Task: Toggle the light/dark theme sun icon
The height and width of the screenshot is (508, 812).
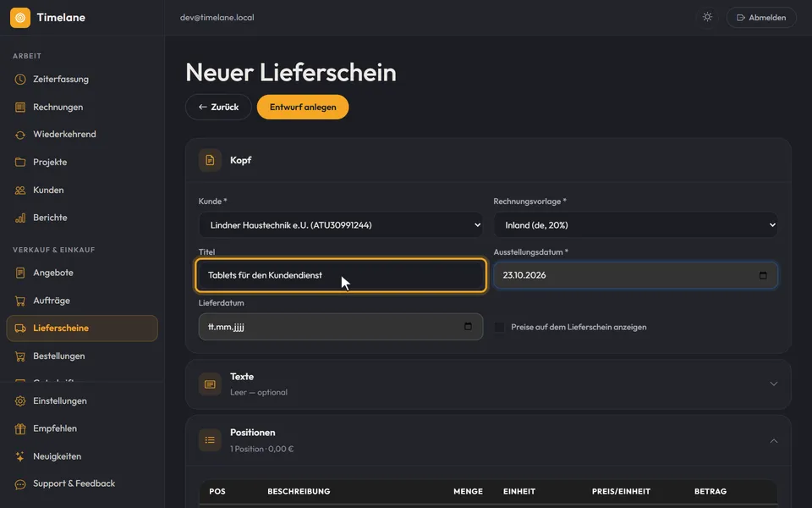Action: (707, 17)
